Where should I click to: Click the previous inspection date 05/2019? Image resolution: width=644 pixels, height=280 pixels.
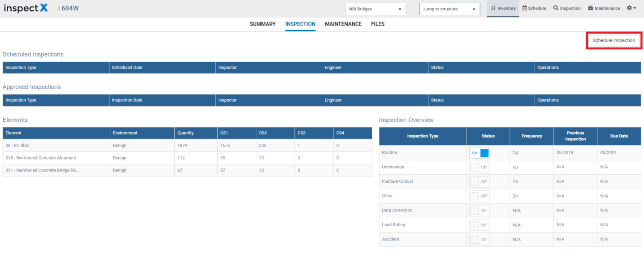(x=564, y=153)
